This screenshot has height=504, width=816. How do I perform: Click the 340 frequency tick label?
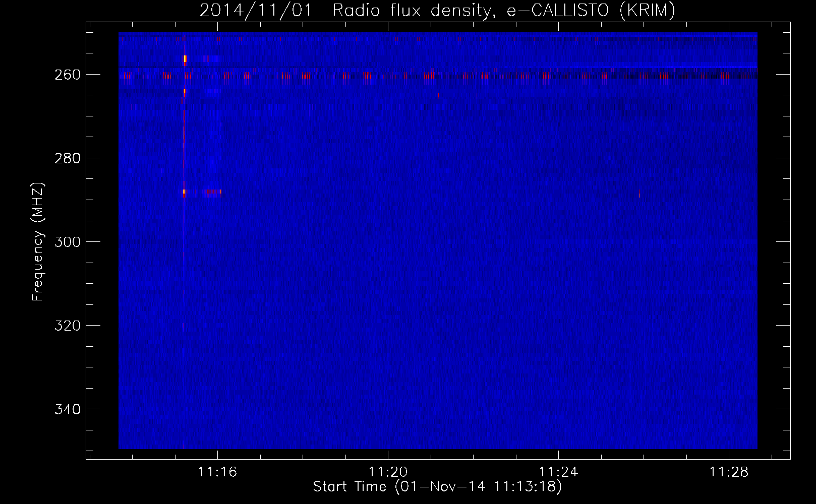(x=68, y=409)
